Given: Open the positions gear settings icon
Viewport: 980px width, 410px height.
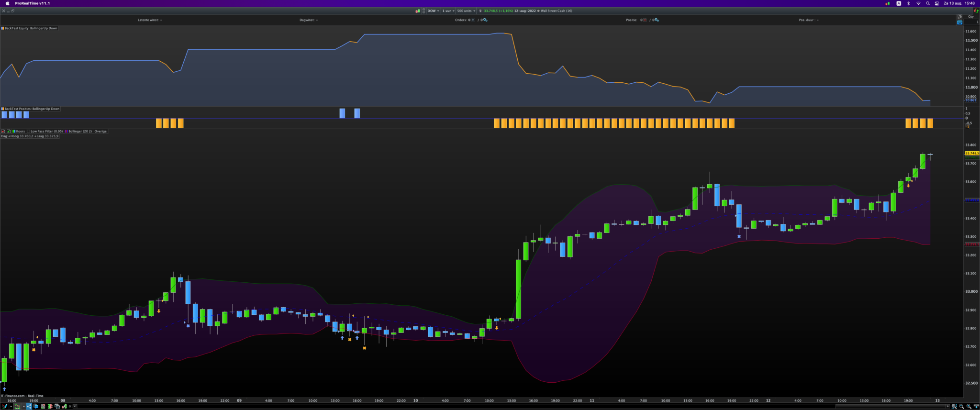Looking at the screenshot, I should (x=657, y=20).
